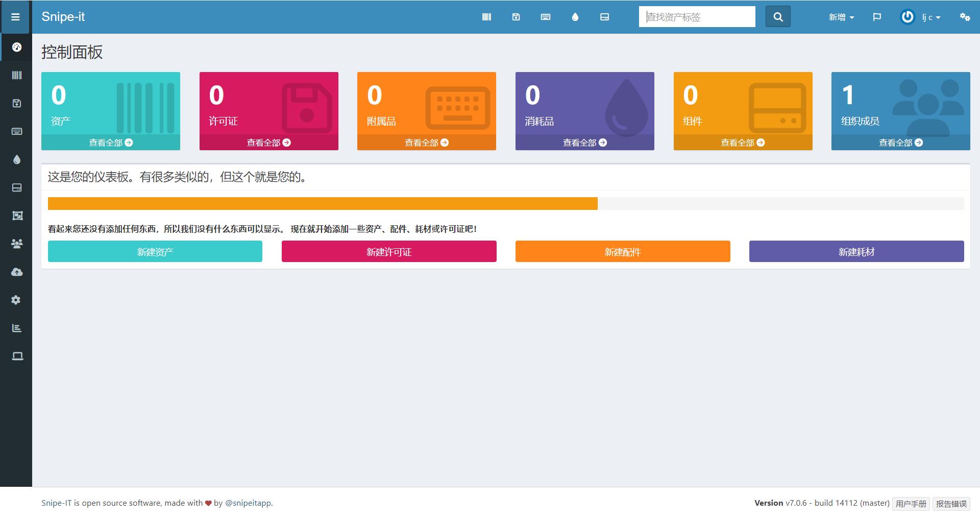
Task: Open Import via the sidebar cloud upload icon
Action: (x=17, y=272)
